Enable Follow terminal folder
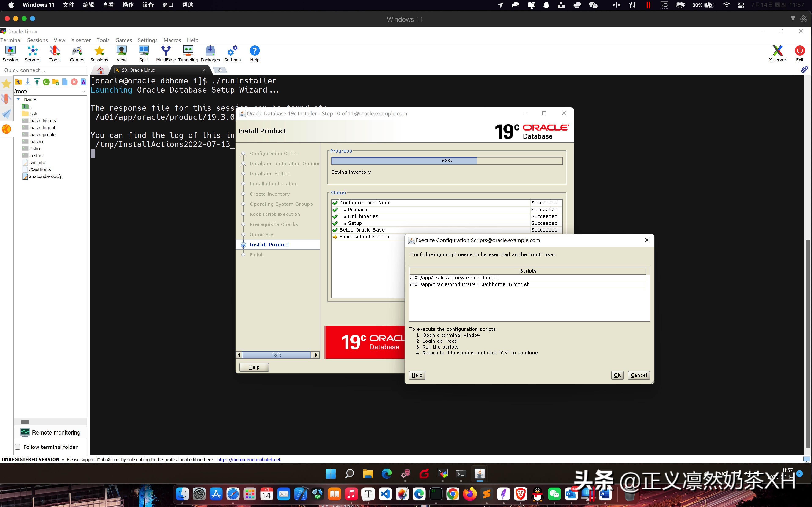812x507 pixels. tap(18, 447)
